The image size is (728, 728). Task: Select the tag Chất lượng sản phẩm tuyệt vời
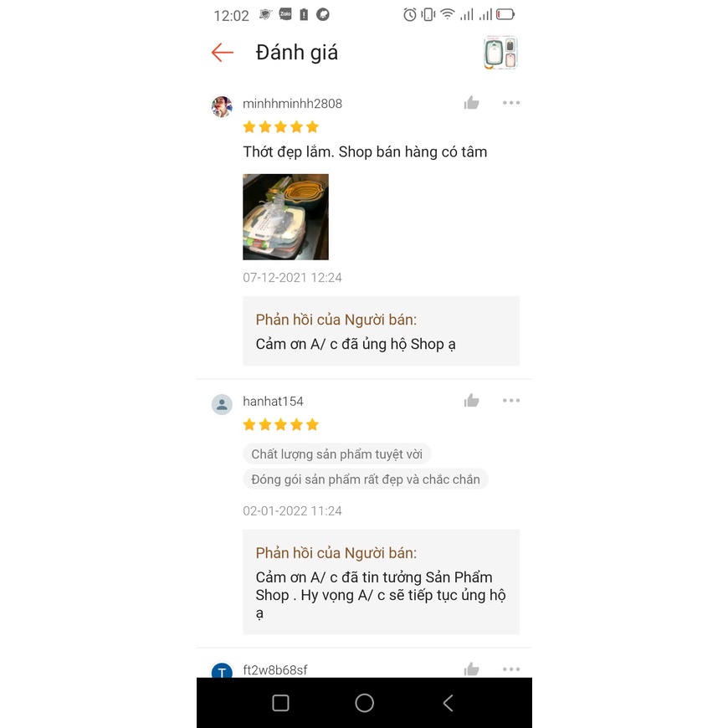(x=336, y=454)
